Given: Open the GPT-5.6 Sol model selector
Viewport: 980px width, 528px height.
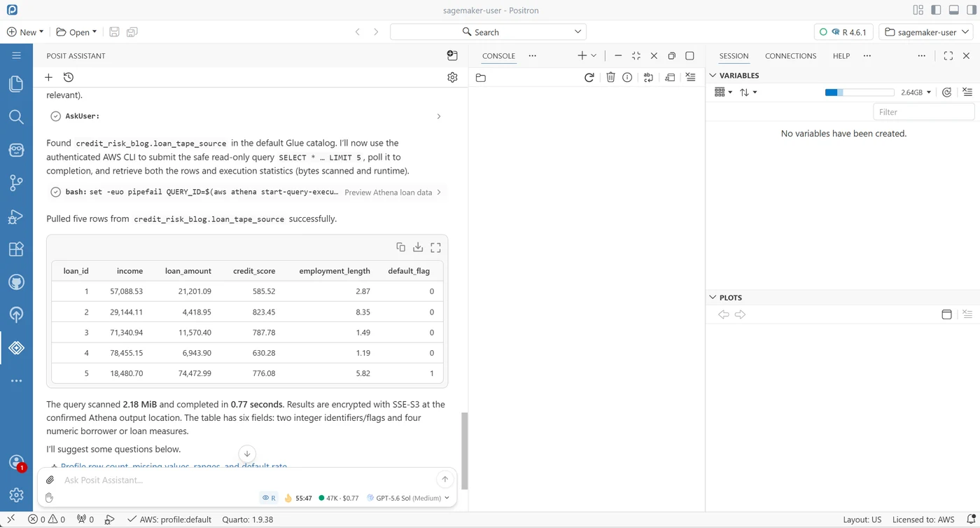Looking at the screenshot, I should pyautogui.click(x=408, y=498).
